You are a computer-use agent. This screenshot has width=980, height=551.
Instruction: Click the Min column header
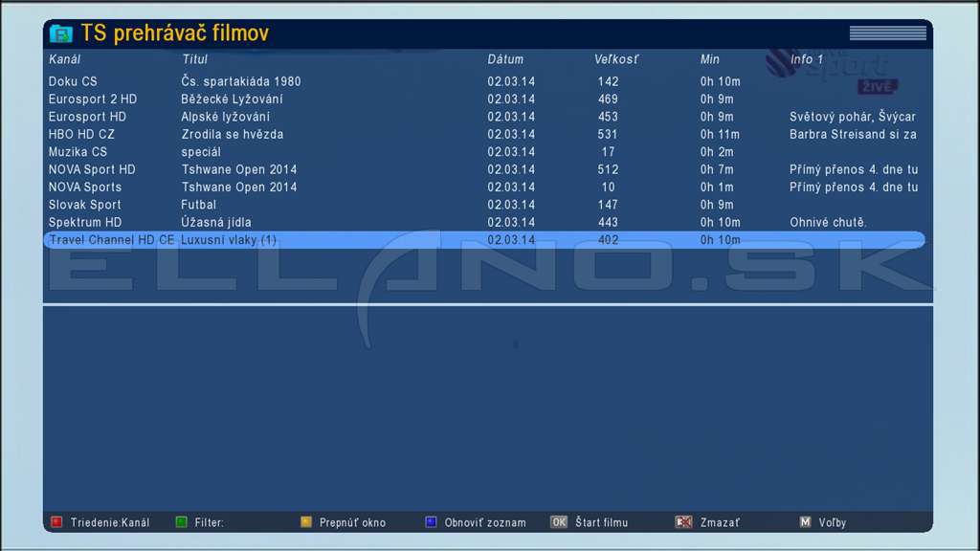(709, 59)
